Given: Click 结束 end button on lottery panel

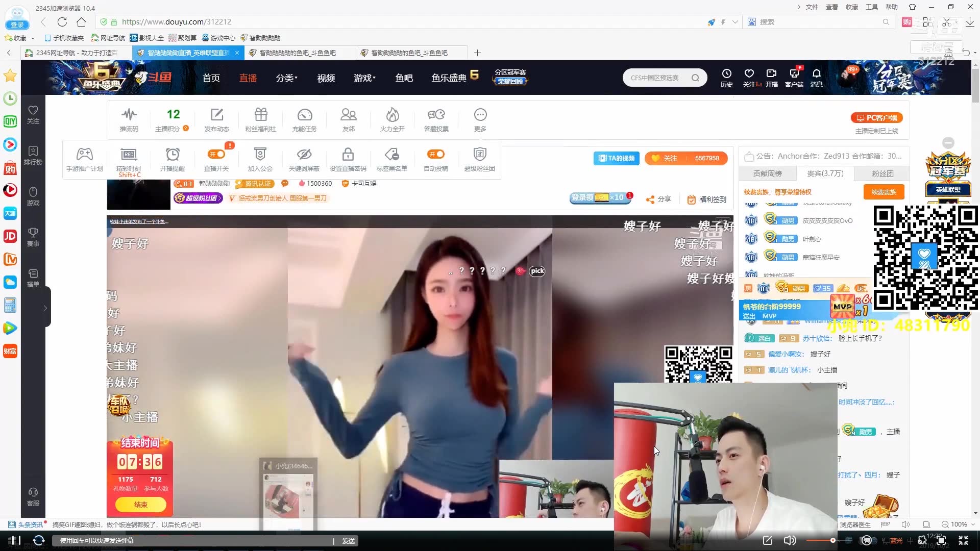Looking at the screenshot, I should [x=140, y=505].
